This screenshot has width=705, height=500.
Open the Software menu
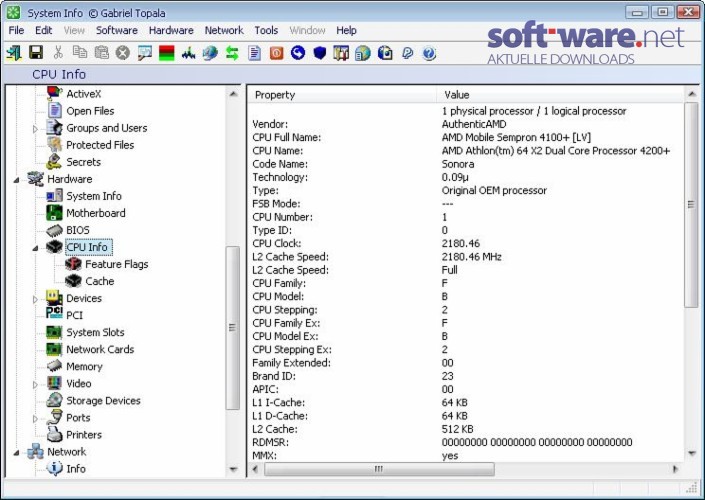117,30
